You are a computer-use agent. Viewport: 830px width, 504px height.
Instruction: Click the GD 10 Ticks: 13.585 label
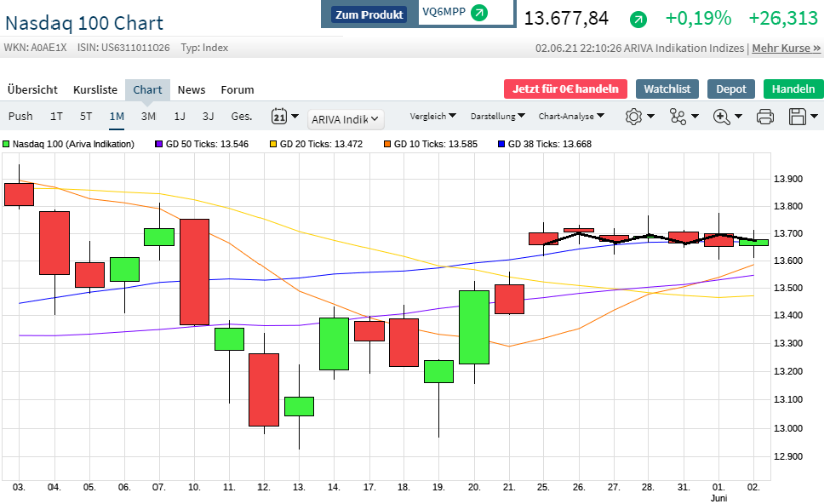pyautogui.click(x=436, y=144)
